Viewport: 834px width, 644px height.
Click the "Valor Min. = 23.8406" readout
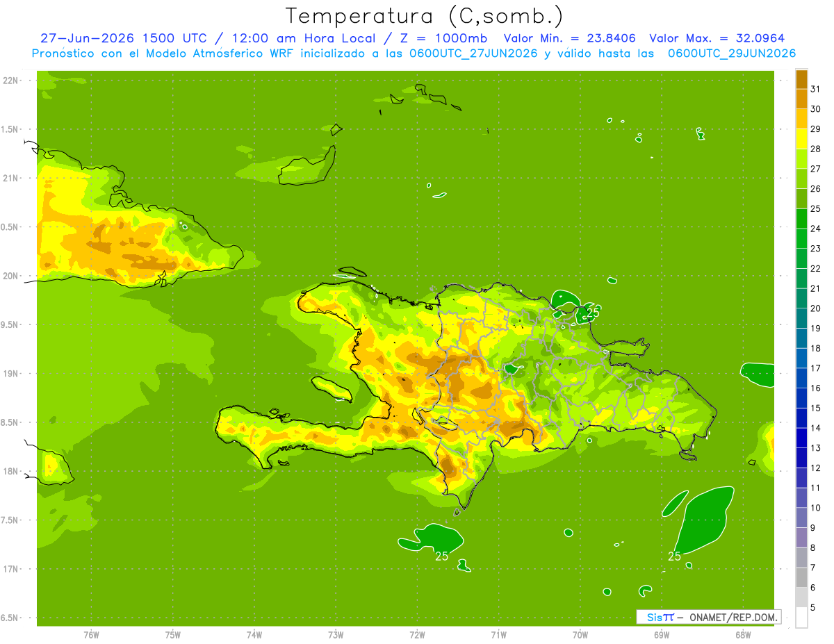click(x=569, y=38)
